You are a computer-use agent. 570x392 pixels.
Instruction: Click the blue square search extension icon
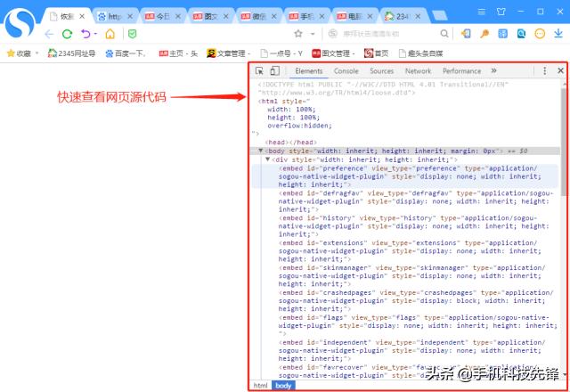pyautogui.click(x=521, y=34)
